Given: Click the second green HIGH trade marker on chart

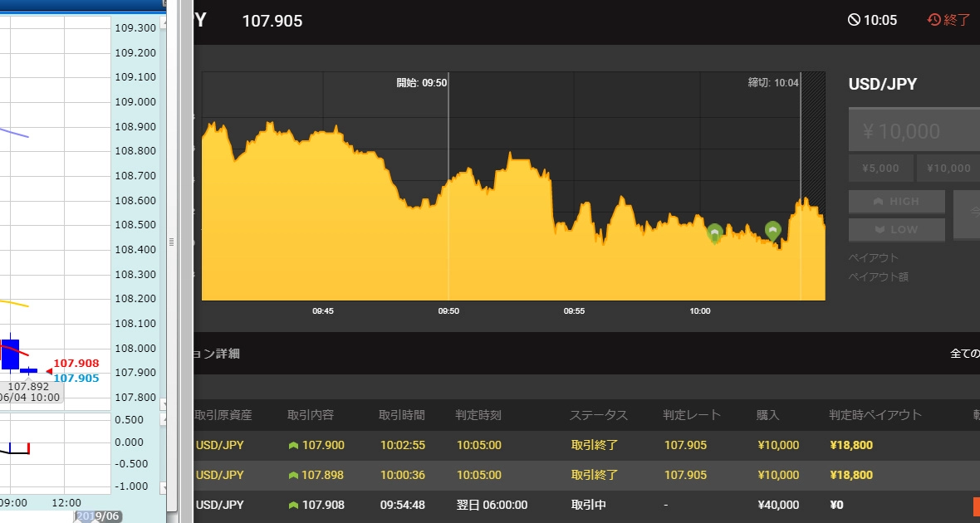Looking at the screenshot, I should (773, 230).
